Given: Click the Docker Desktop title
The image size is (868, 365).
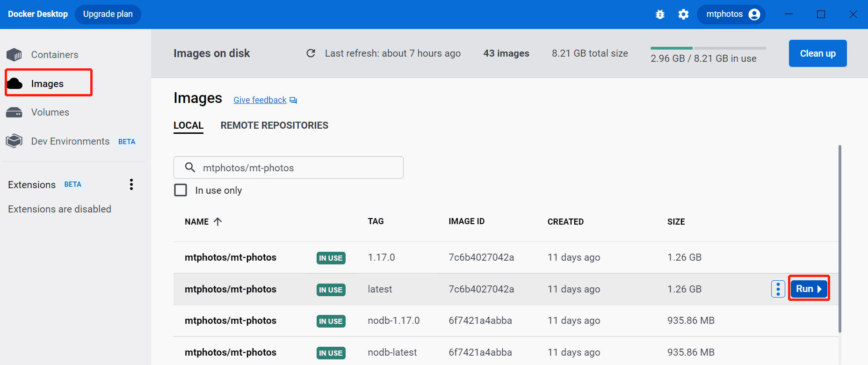Looking at the screenshot, I should 38,14.
